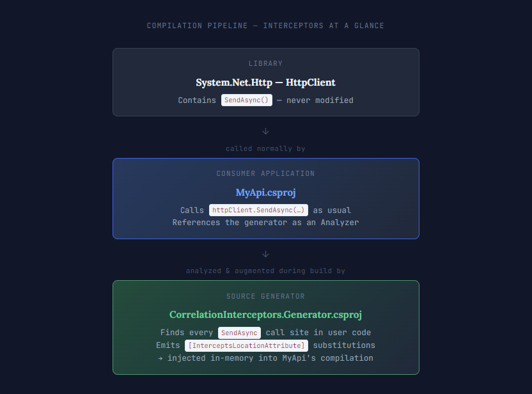The width and height of the screenshot is (532, 394).
Task: Click the LIBRARY section label
Action: tap(265, 64)
